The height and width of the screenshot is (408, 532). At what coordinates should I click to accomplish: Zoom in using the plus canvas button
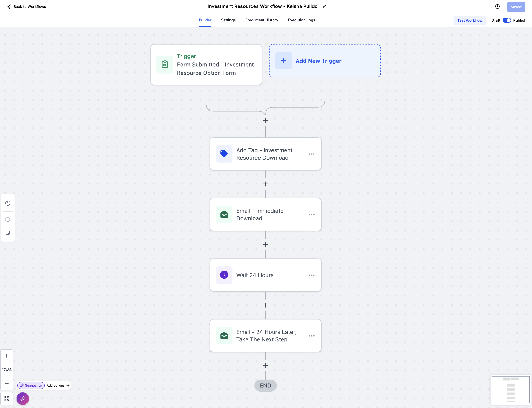pos(7,356)
